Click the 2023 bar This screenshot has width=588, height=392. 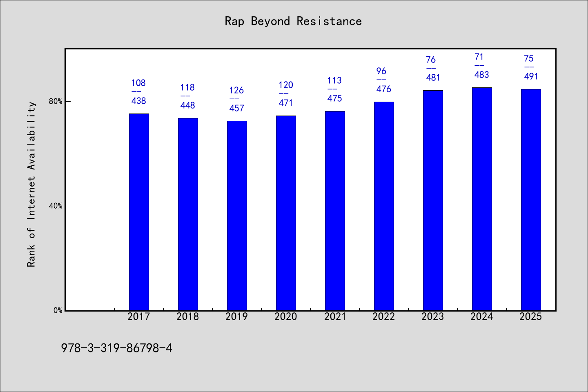pyautogui.click(x=433, y=200)
